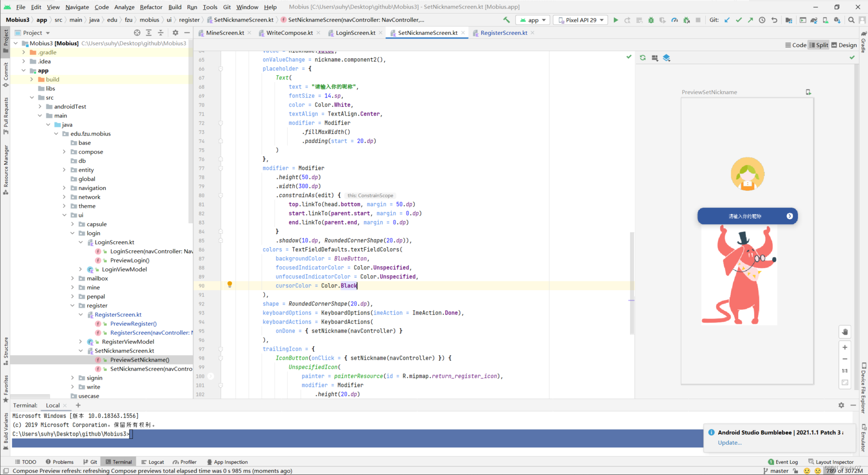Screen dimensions: 868x475
Task: Click the preview layers icon
Action: (666, 58)
